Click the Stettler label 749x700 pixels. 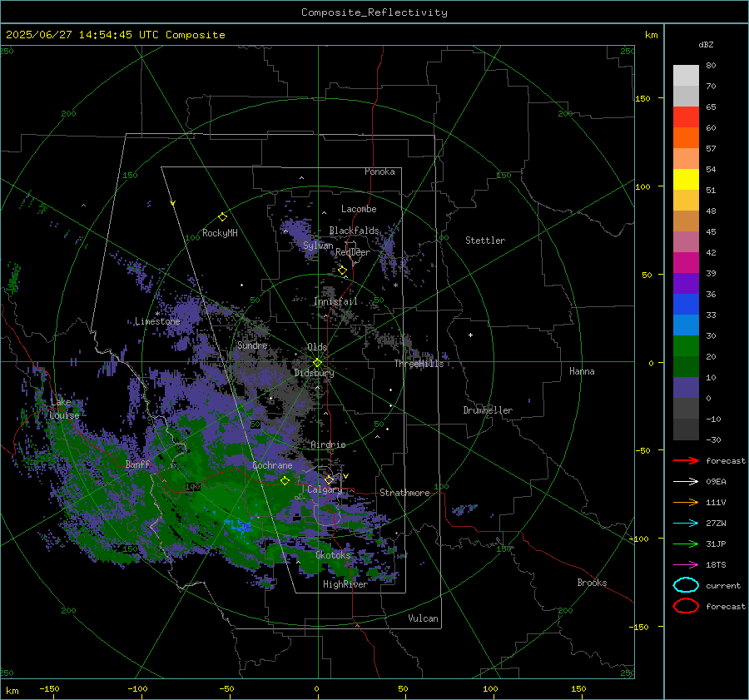click(485, 241)
